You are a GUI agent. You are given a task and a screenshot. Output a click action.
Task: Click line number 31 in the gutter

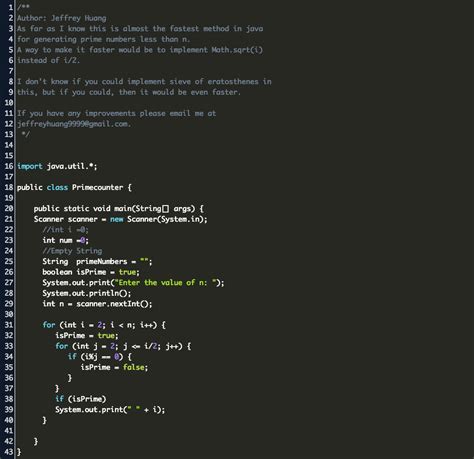click(x=9, y=325)
